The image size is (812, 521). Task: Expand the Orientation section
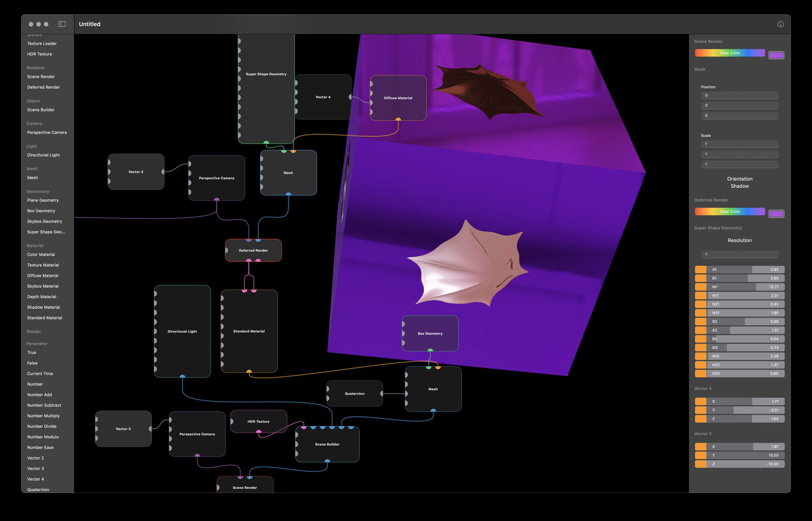point(739,179)
